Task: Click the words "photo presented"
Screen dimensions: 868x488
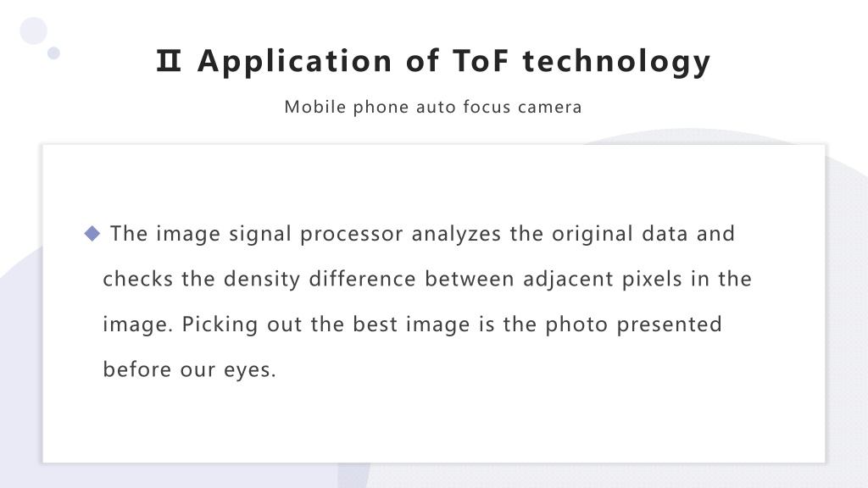Action: 633,324
